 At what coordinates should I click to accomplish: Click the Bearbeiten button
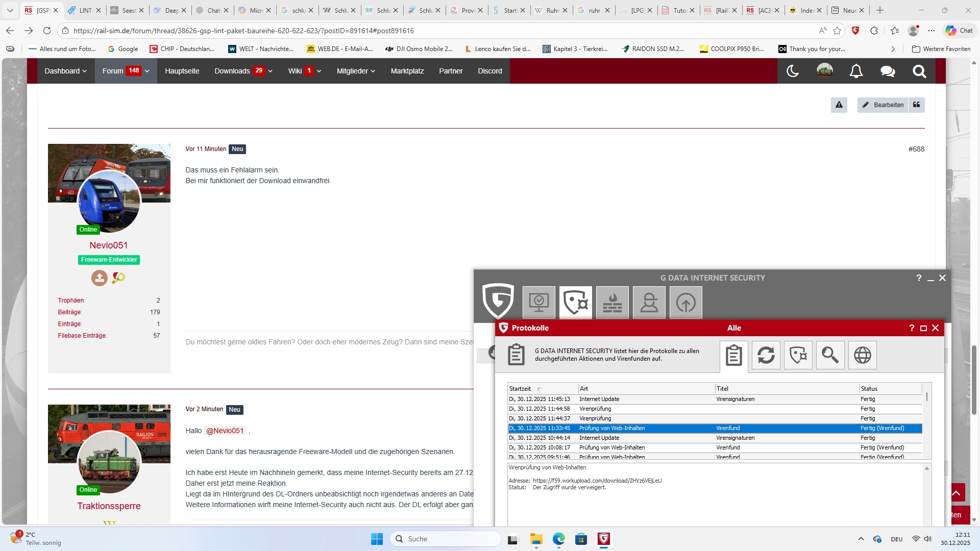pyautogui.click(x=883, y=105)
